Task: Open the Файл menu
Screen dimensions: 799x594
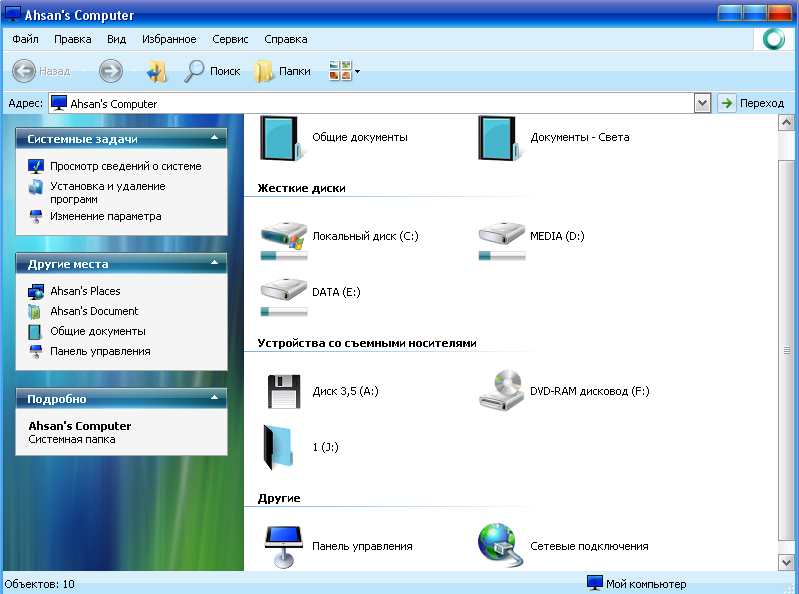Action: click(x=25, y=39)
